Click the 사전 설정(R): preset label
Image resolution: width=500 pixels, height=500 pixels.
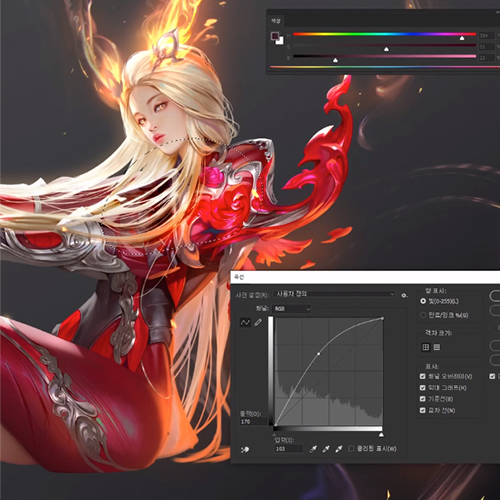coord(252,295)
